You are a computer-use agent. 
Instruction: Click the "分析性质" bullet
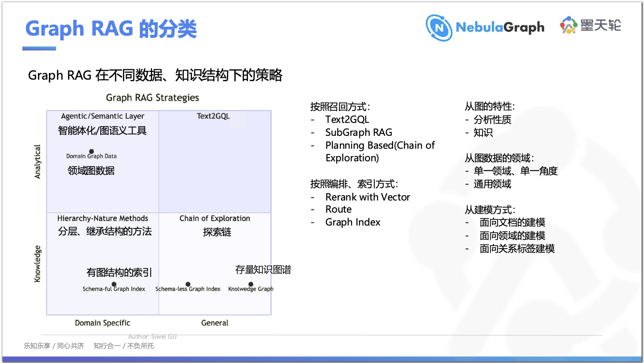click(492, 120)
